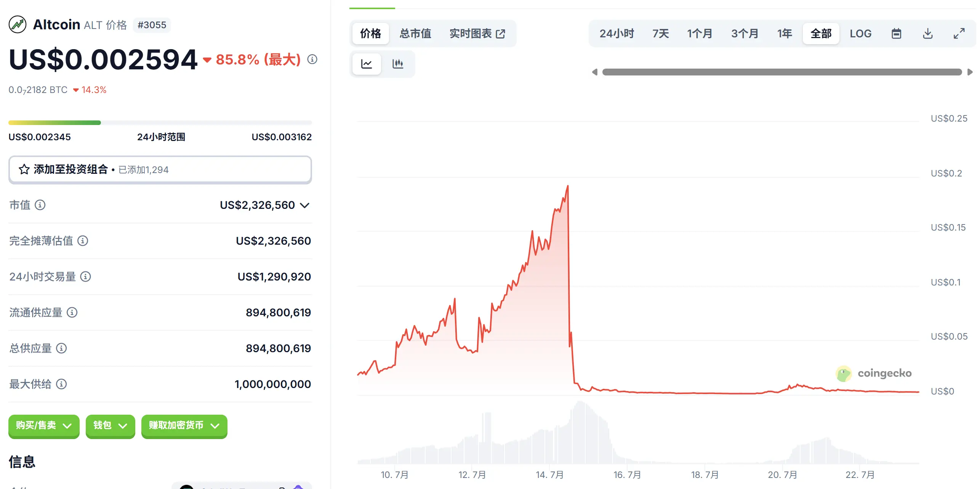
Task: Select the candlestick chart view icon
Action: click(x=397, y=64)
